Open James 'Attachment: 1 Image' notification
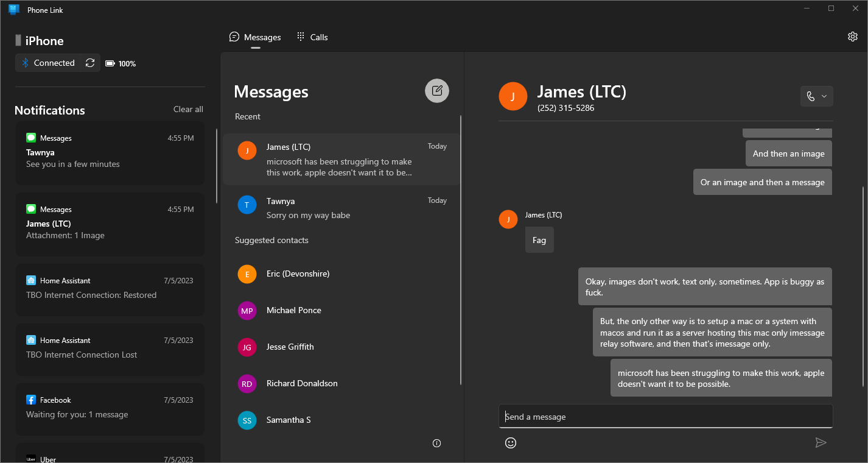868x463 pixels. pyautogui.click(x=110, y=224)
